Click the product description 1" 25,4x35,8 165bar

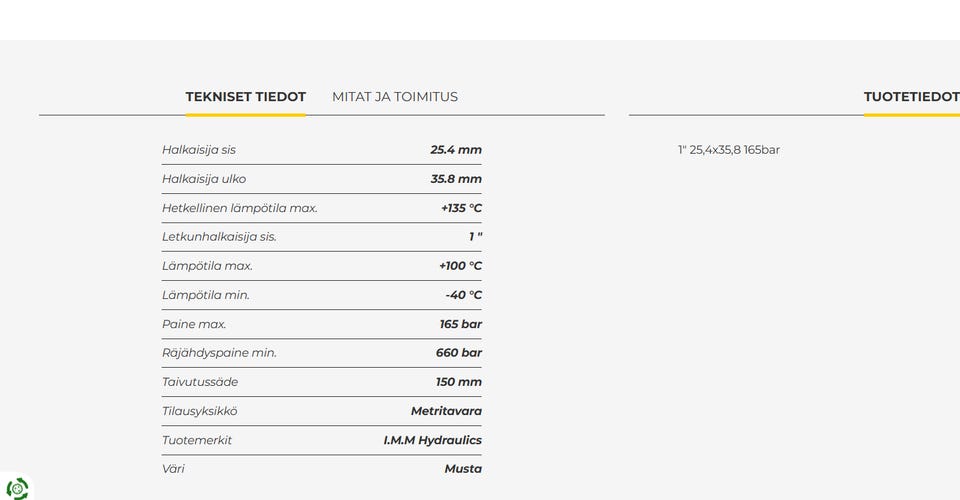coord(729,150)
